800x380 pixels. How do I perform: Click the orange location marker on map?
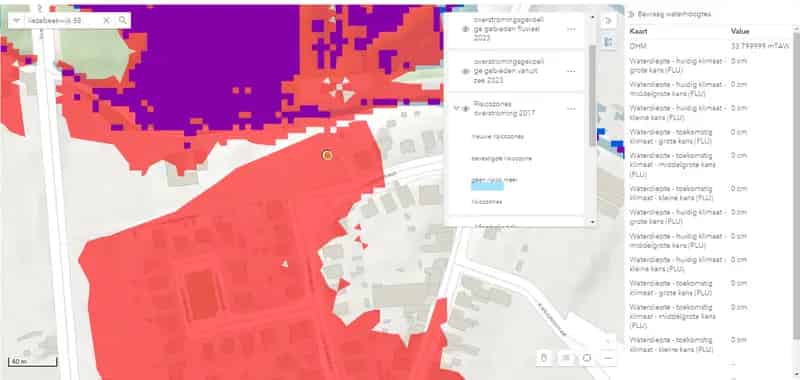(x=328, y=155)
